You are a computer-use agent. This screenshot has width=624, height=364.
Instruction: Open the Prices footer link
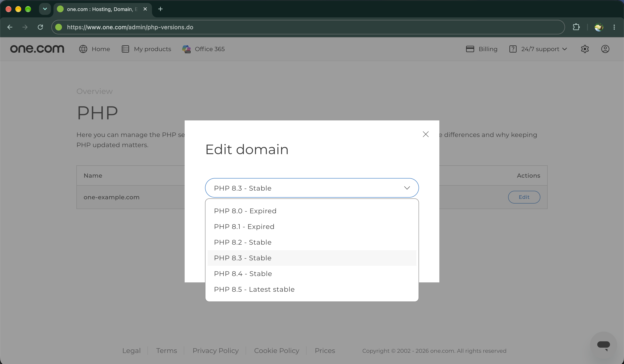coord(325,351)
